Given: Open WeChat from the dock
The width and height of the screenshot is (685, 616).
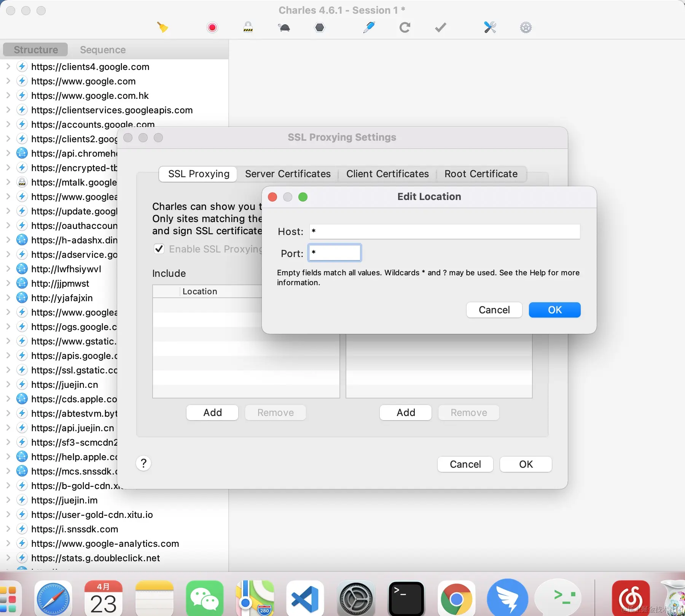Looking at the screenshot, I should click(205, 599).
